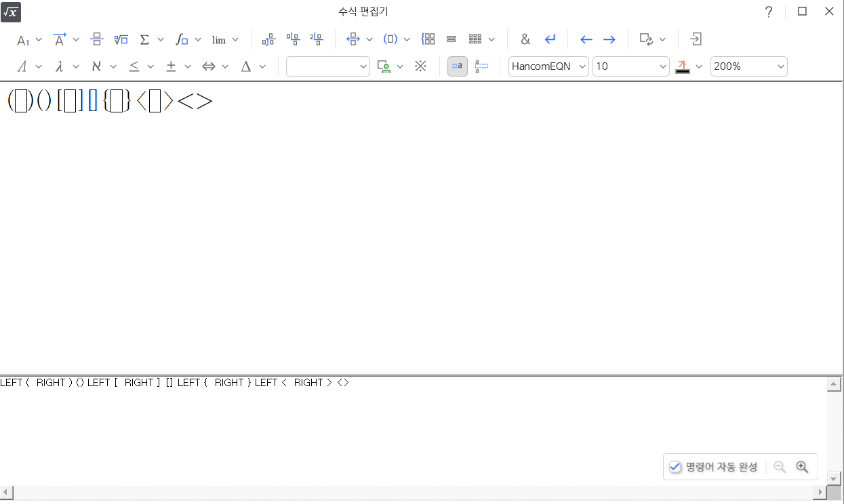The width and height of the screenshot is (844, 504).
Task: Click into the equation script text area
Action: [x=407, y=427]
